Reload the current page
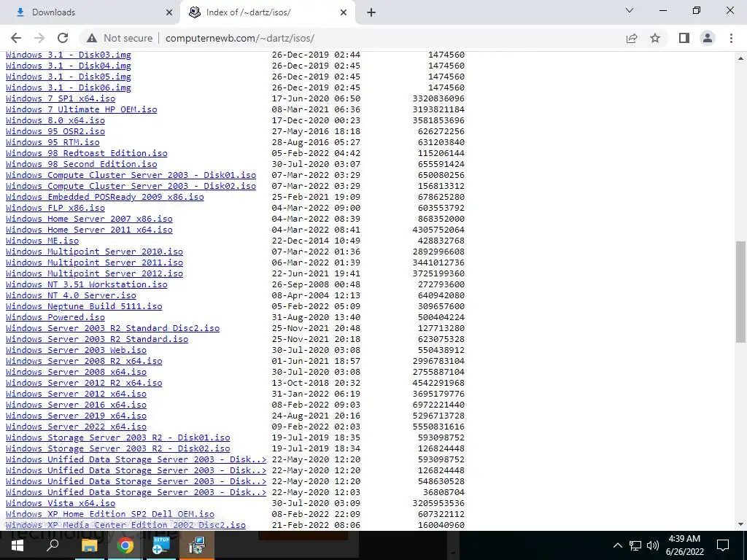Screen dimensions: 747x560 [x=63, y=38]
